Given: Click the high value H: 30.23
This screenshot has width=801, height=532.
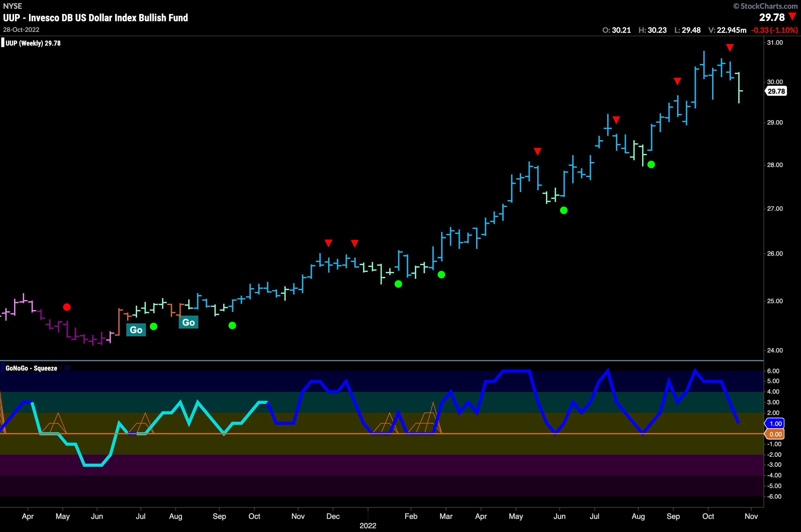Looking at the screenshot, I should [652, 30].
